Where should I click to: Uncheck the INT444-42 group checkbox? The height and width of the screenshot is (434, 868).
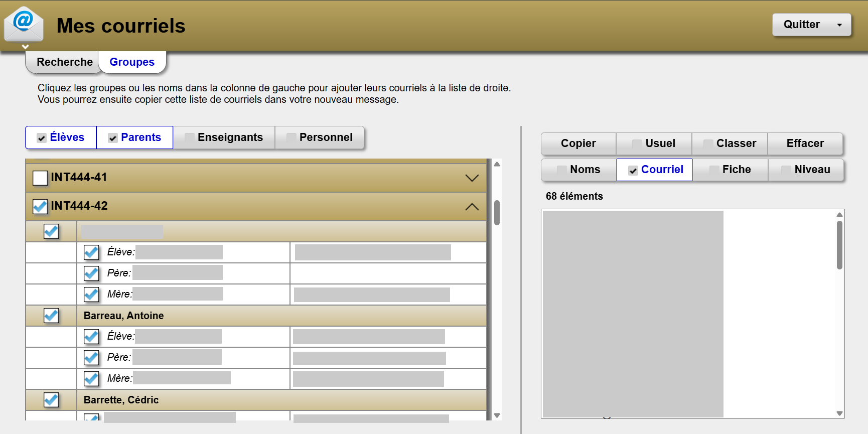pyautogui.click(x=40, y=207)
